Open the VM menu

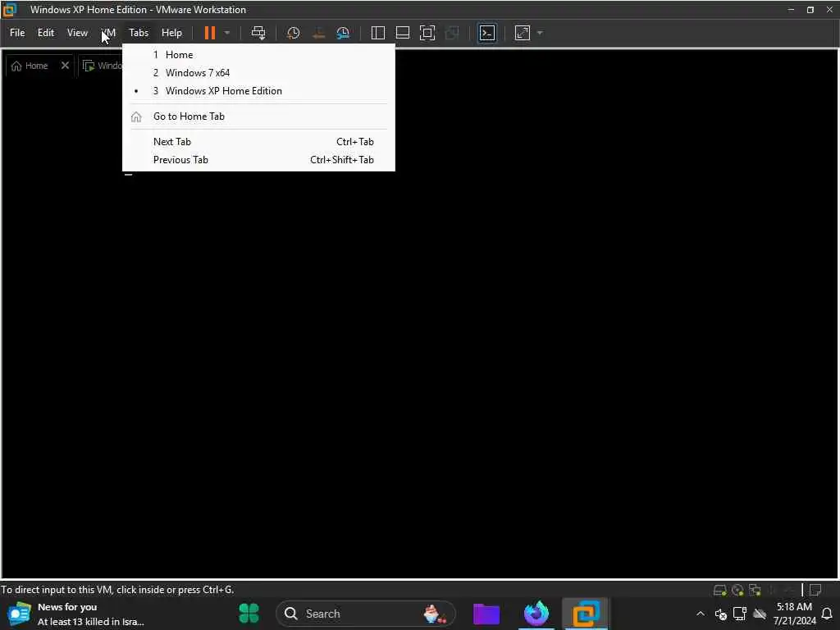tap(108, 33)
